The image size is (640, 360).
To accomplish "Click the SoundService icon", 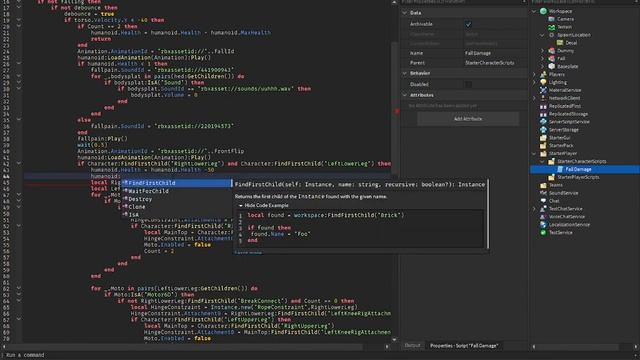I will [x=543, y=193].
